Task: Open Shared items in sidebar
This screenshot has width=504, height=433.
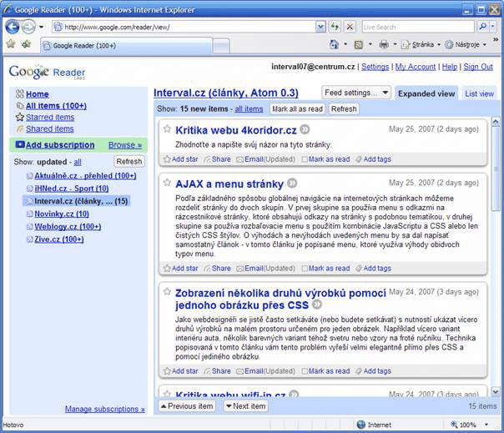Action: 50,129
